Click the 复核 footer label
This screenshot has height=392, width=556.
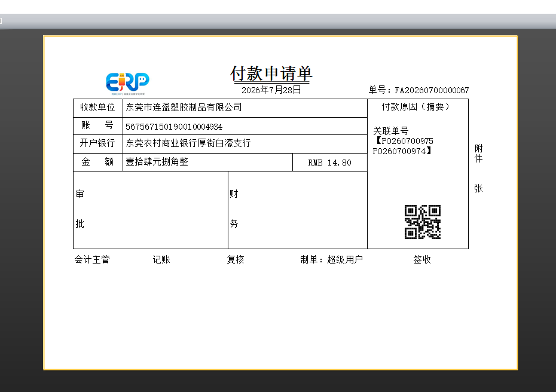coord(236,260)
